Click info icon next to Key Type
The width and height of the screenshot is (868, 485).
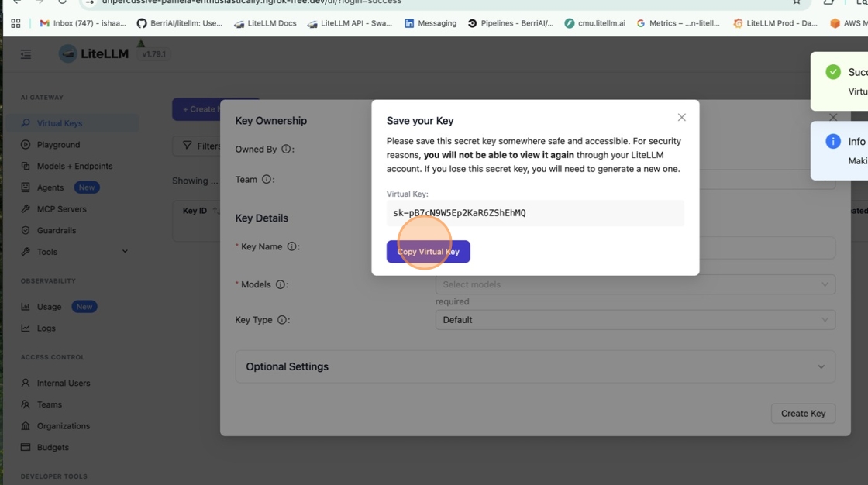[x=282, y=320]
